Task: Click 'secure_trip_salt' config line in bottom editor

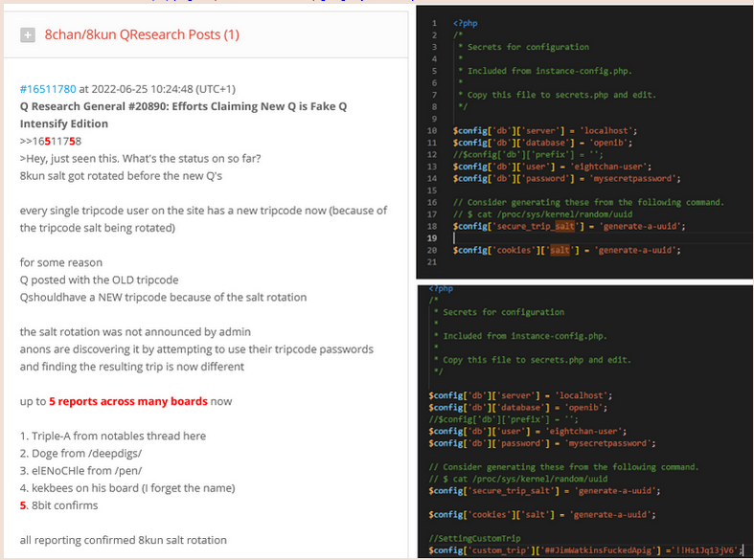Action: (544, 491)
